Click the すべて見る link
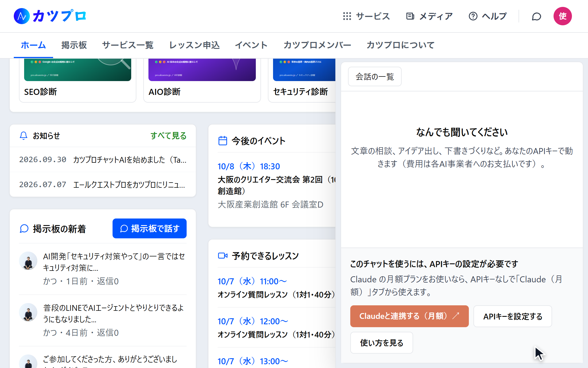Screen dimensions: 588x368 pos(169,136)
